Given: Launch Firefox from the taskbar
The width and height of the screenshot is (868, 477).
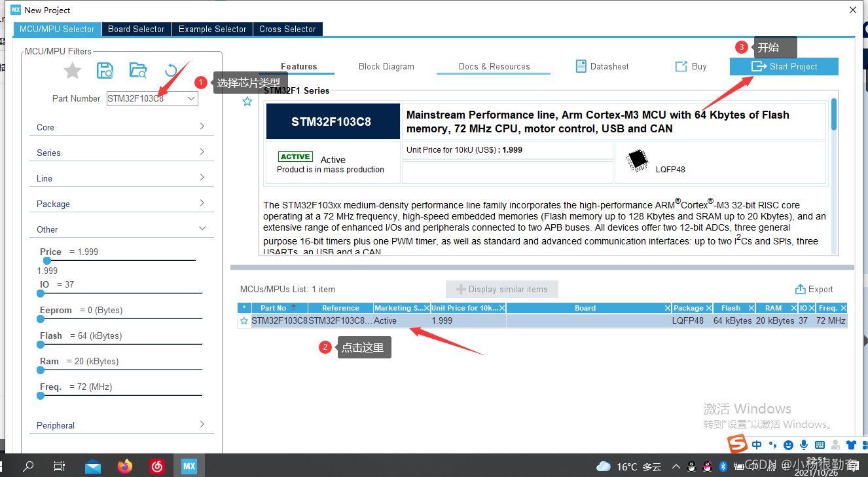Looking at the screenshot, I should [125, 466].
